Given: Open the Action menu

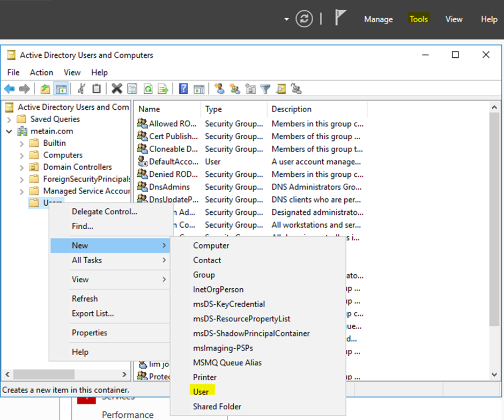Looking at the screenshot, I should pos(41,72).
